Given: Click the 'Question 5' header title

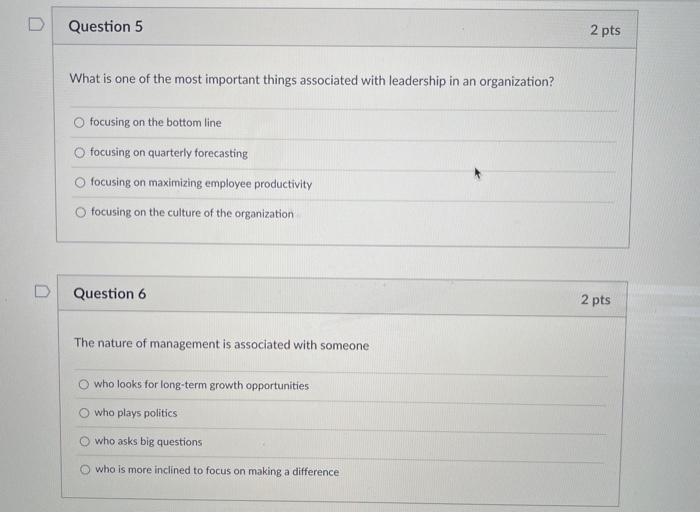Looking at the screenshot, I should 105,27.
